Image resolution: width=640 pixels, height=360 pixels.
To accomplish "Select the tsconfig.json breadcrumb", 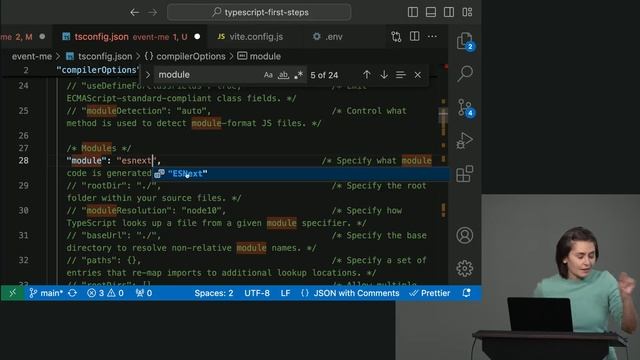I will tap(105, 56).
